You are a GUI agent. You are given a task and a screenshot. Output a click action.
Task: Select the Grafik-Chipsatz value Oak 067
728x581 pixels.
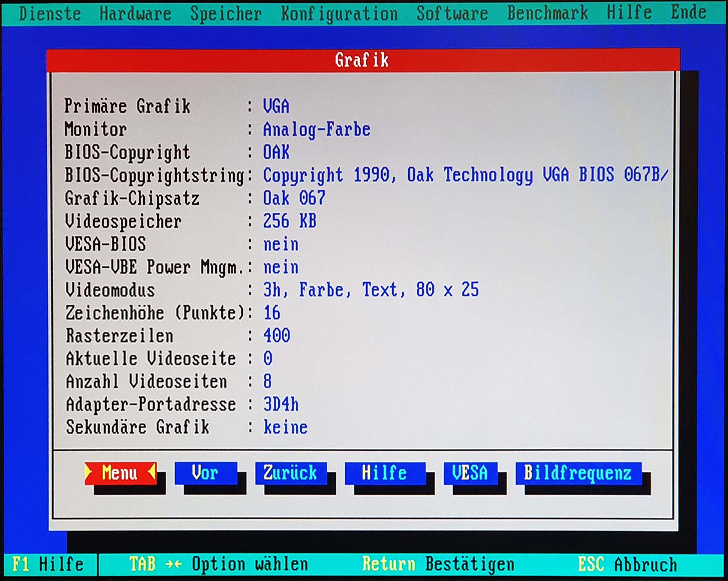click(295, 199)
